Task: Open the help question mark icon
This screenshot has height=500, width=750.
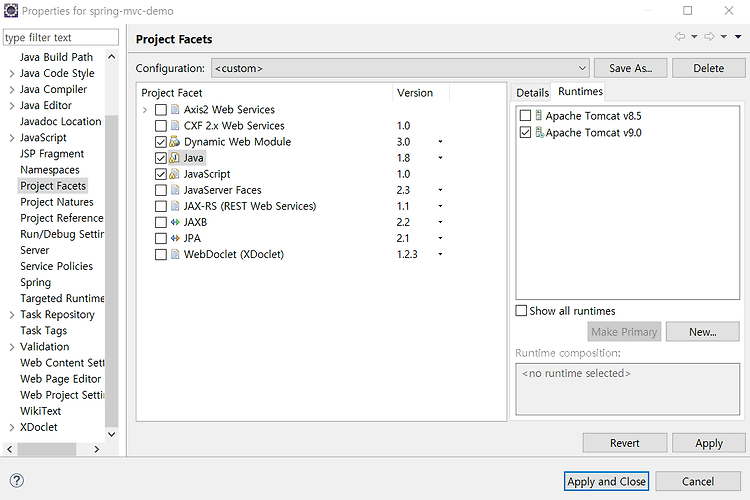Action: [x=17, y=480]
